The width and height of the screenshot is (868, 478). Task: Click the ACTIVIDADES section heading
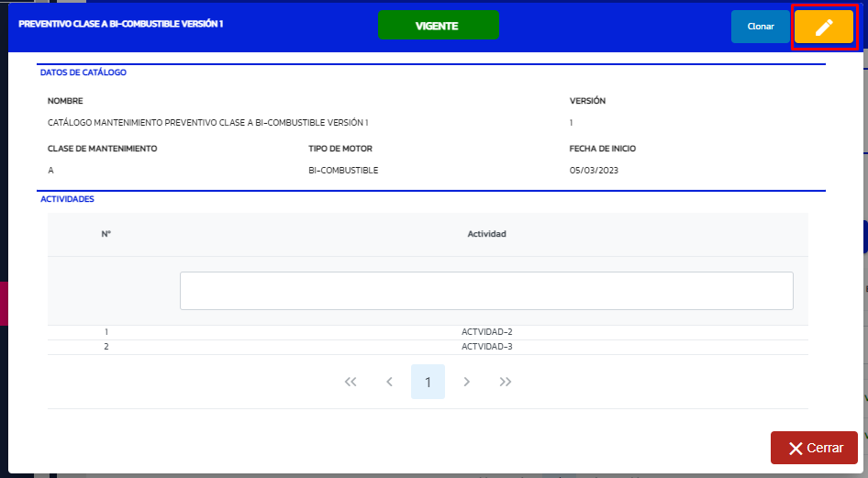(x=67, y=199)
